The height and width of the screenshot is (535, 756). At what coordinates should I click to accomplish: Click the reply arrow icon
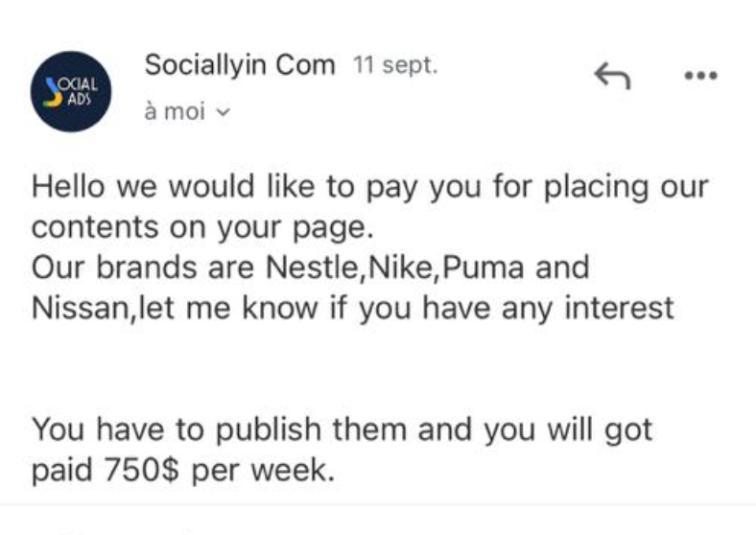click(x=612, y=75)
